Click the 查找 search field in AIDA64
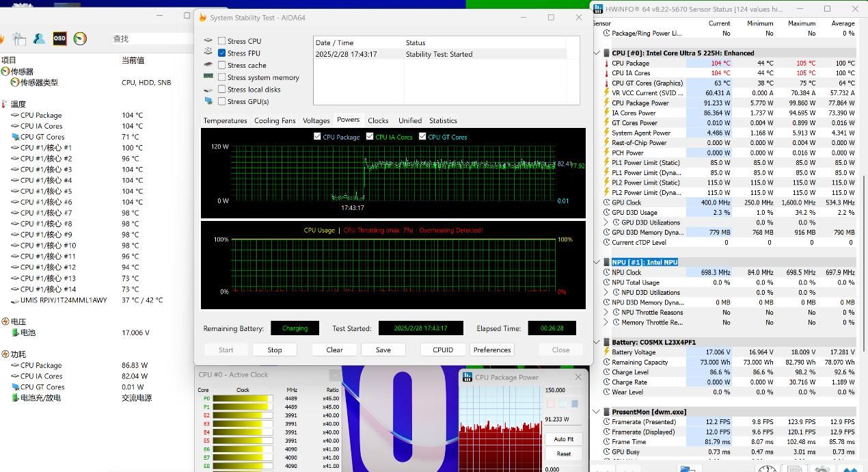The image size is (868, 472). 152,39
